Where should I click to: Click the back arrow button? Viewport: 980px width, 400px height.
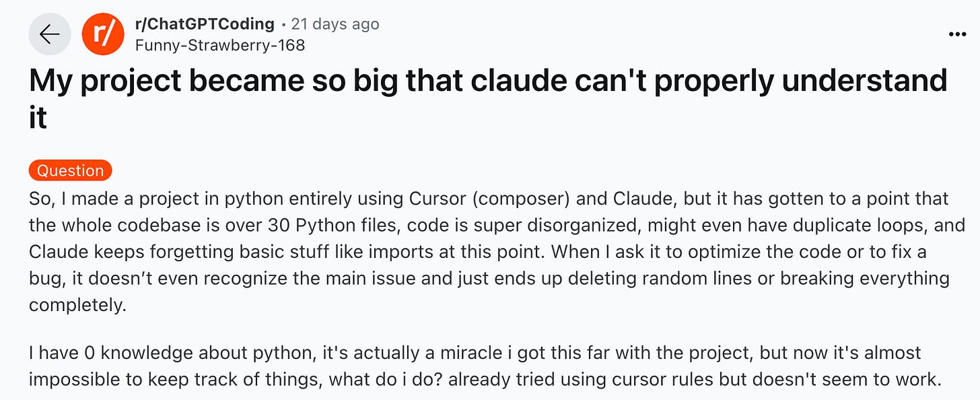coord(49,34)
